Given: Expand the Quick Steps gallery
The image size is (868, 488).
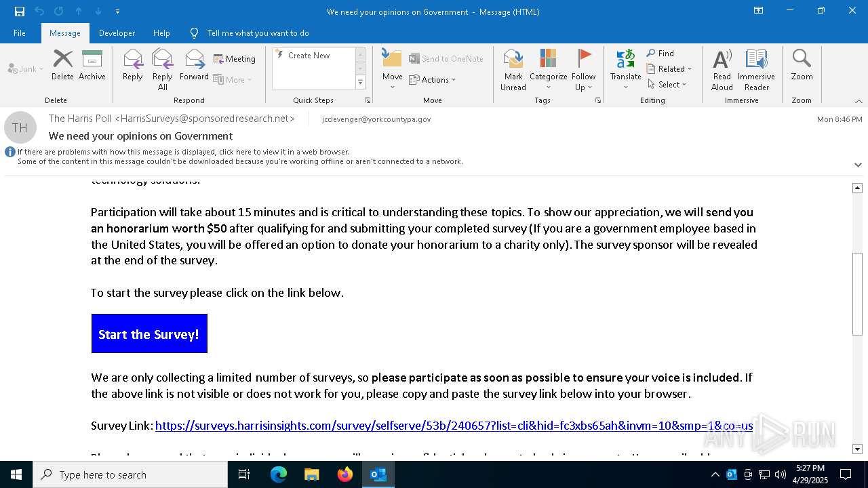Looking at the screenshot, I should point(360,83).
